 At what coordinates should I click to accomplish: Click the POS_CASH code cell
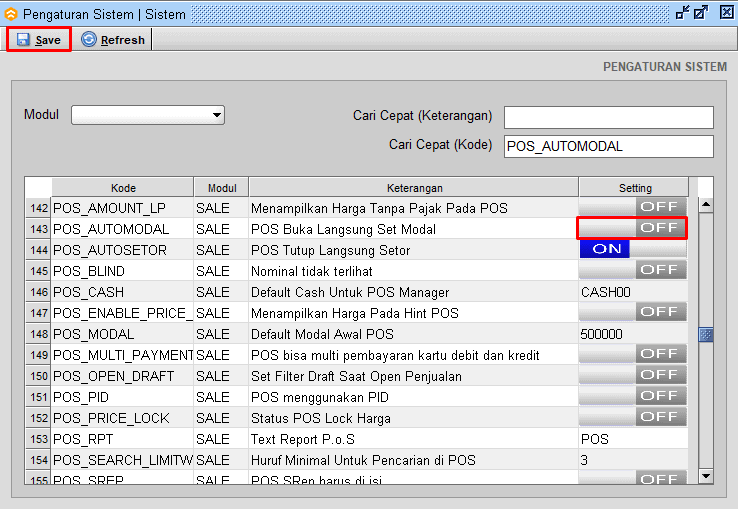(x=122, y=292)
